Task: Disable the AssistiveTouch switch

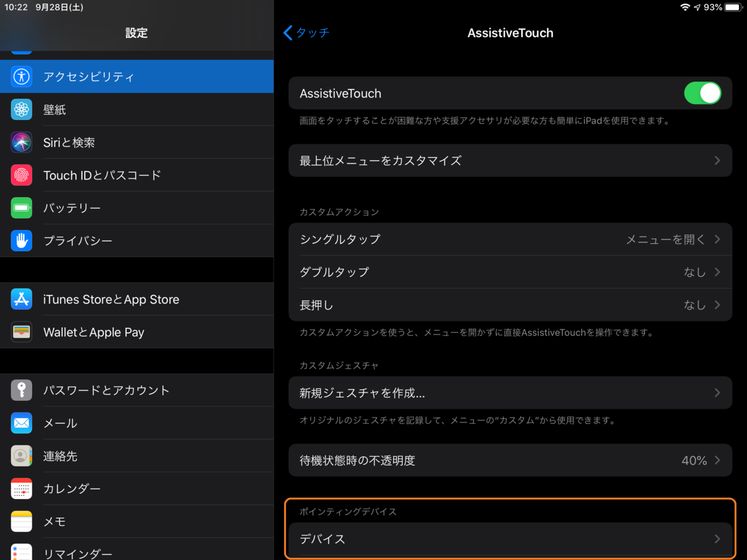Action: pyautogui.click(x=702, y=93)
